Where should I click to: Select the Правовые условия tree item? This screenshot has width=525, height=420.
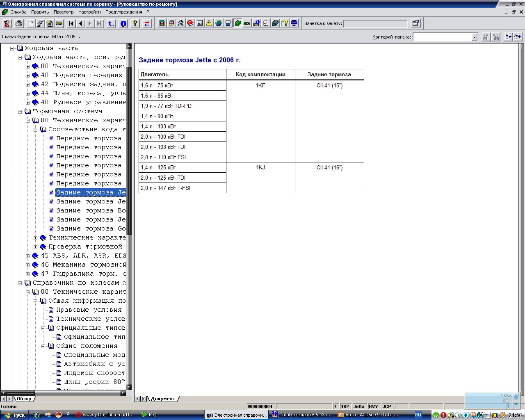click(x=89, y=310)
